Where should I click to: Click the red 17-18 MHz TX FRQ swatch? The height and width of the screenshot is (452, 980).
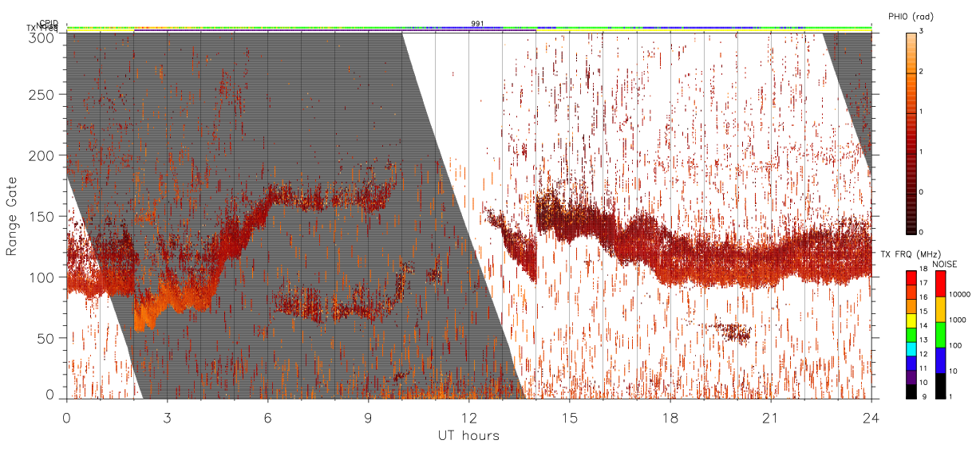pos(911,277)
